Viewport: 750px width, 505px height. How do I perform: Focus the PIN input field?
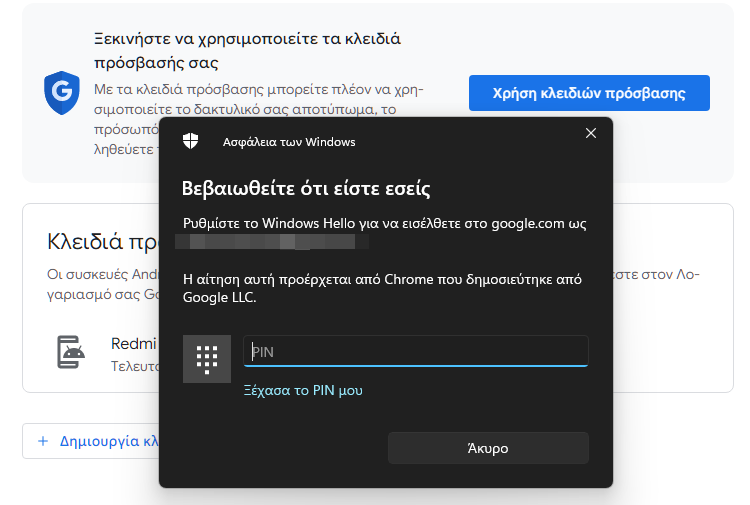click(416, 351)
